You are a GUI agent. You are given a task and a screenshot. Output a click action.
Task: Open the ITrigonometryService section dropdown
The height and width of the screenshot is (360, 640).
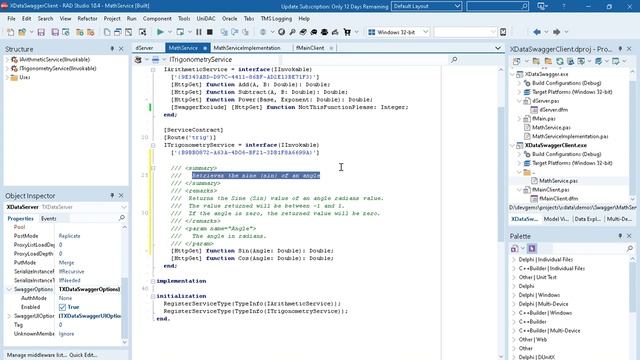164,60
